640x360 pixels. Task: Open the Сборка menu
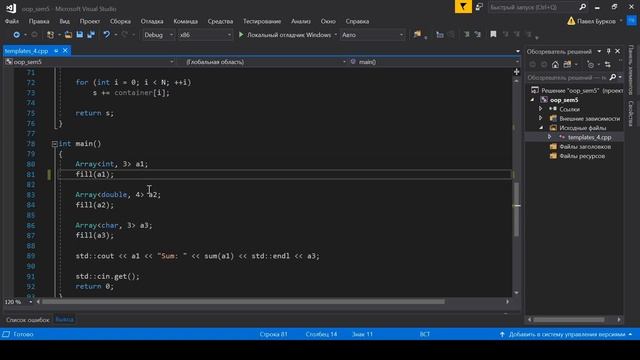[120, 21]
